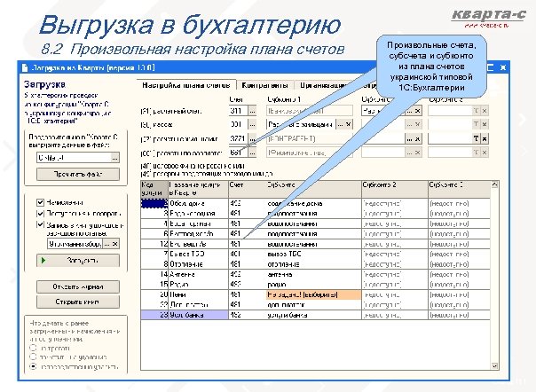Open account picker next to 3771
This screenshot has width=536, height=392.
point(252,138)
